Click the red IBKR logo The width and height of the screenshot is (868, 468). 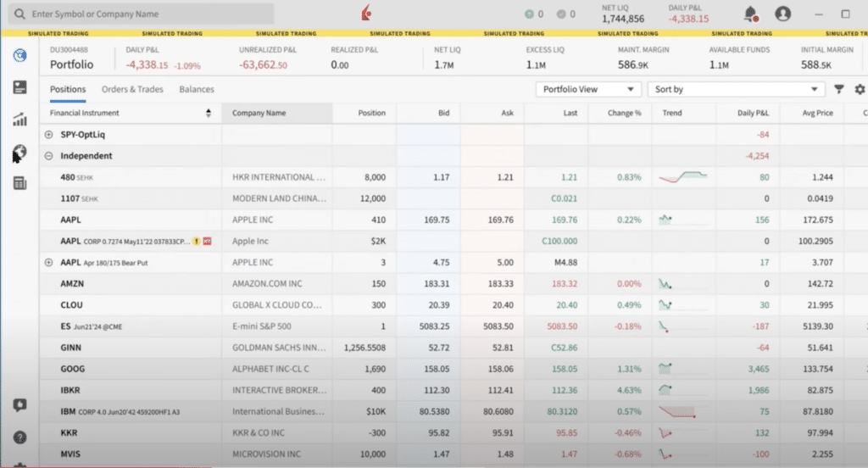(366, 13)
